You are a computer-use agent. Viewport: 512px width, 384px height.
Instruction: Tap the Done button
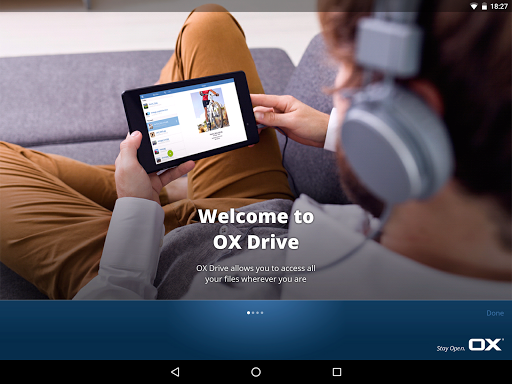click(x=495, y=313)
